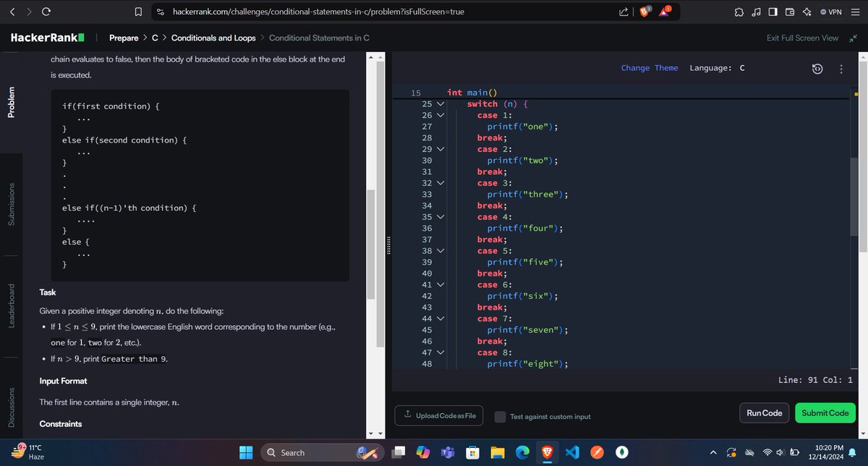
Task: Click Exit Full Screen View
Action: 802,38
